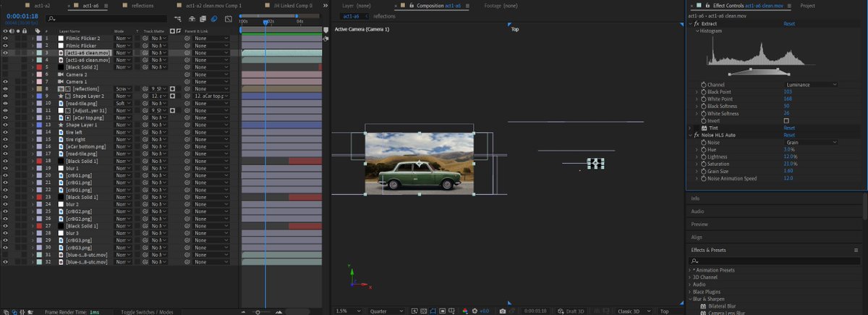Hide the Camera 1 layer eye
The height and width of the screenshot is (315, 868).
(x=5, y=82)
